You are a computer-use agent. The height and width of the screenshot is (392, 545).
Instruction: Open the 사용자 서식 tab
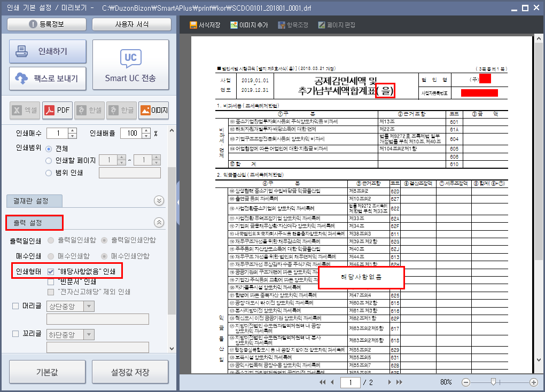click(131, 25)
